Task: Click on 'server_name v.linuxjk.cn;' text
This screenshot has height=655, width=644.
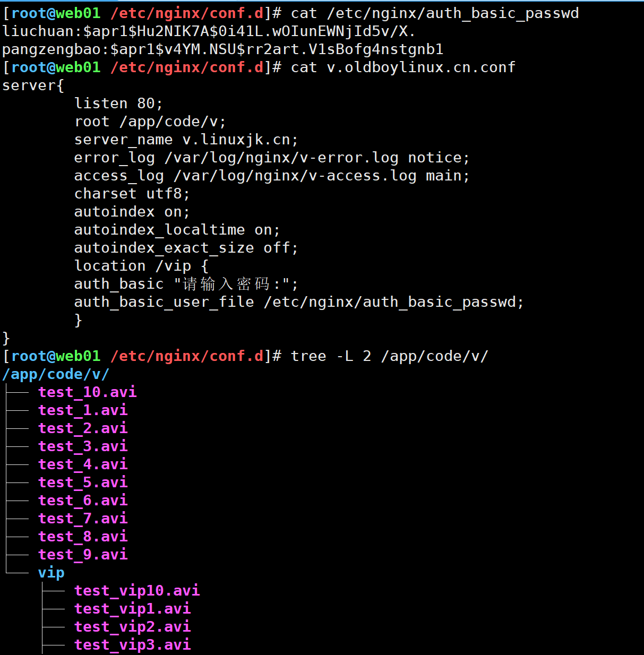Action: 186,140
